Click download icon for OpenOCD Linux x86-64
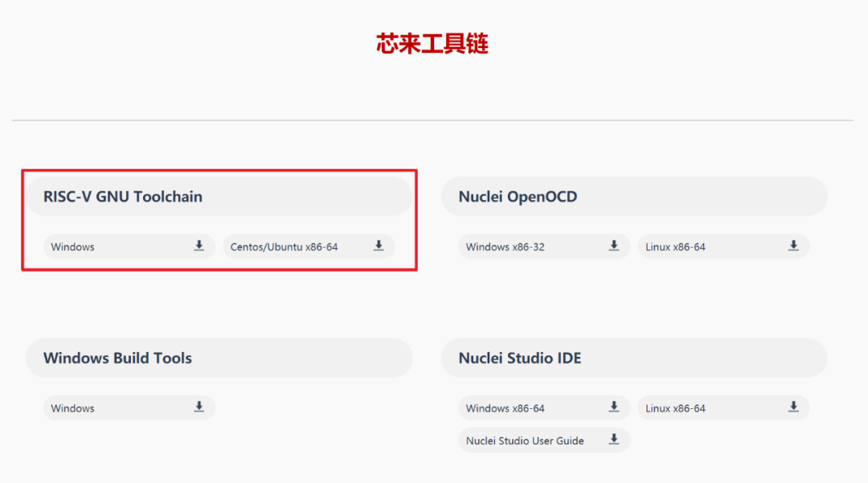 (x=793, y=246)
